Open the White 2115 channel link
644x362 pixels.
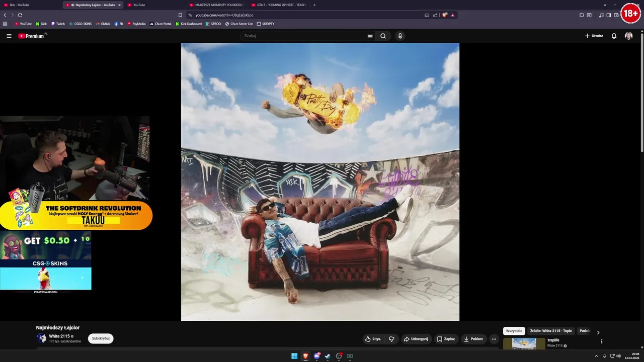point(59,336)
